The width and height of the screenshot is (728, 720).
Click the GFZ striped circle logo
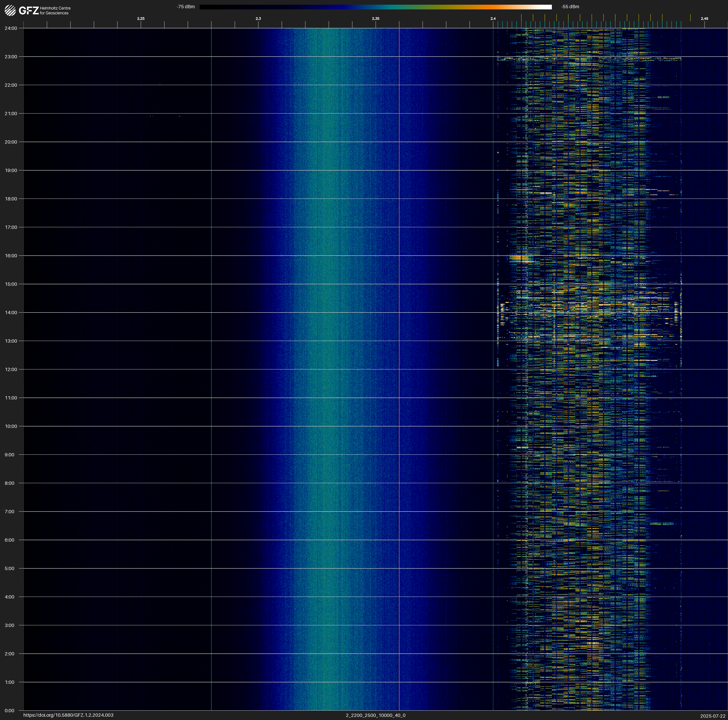pyautogui.click(x=10, y=10)
